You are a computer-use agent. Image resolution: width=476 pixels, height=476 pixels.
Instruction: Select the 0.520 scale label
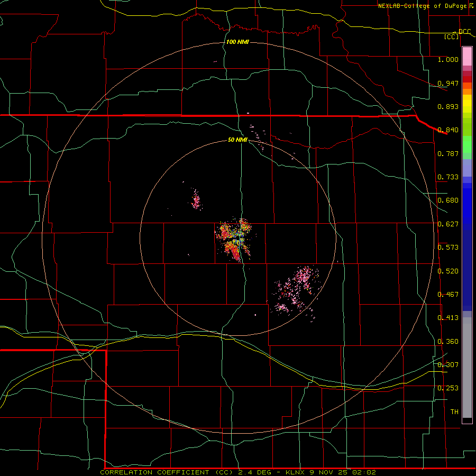click(x=448, y=271)
